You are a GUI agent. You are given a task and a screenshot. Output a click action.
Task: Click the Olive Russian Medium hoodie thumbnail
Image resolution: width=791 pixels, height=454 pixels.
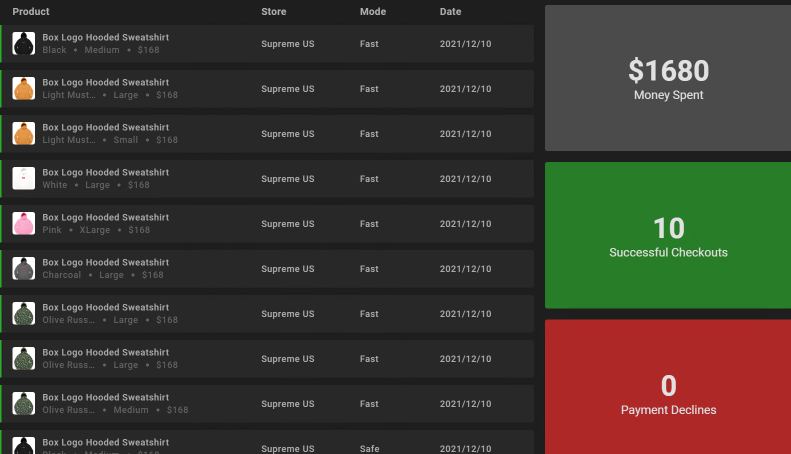click(x=24, y=403)
